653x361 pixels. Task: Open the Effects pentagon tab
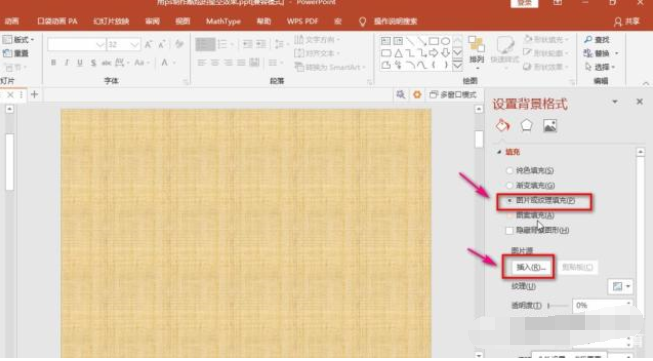click(x=526, y=125)
